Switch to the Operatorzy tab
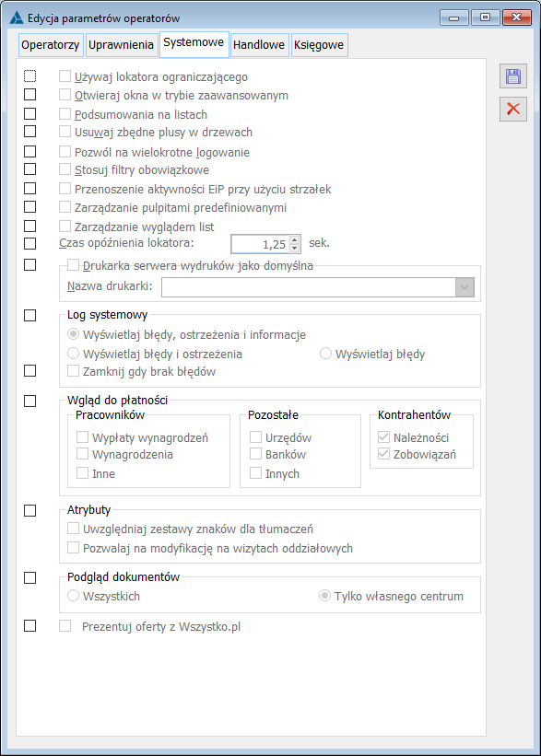This screenshot has height=756, width=541. 50,45
